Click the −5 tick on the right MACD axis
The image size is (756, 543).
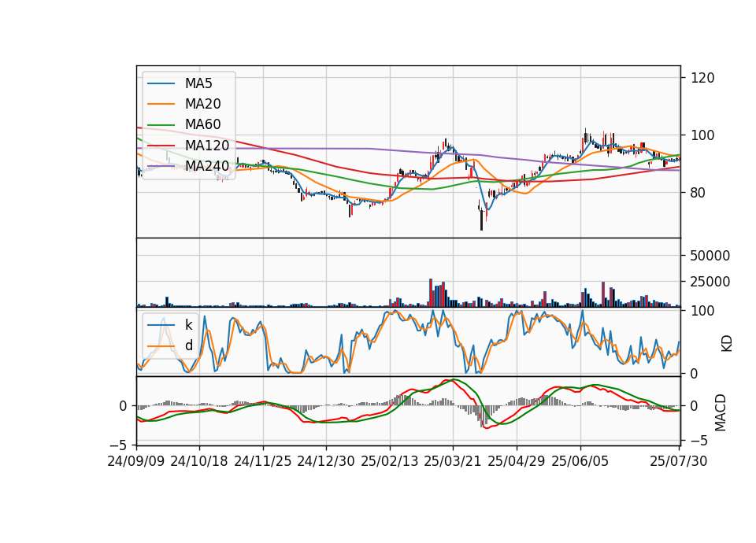699,441
